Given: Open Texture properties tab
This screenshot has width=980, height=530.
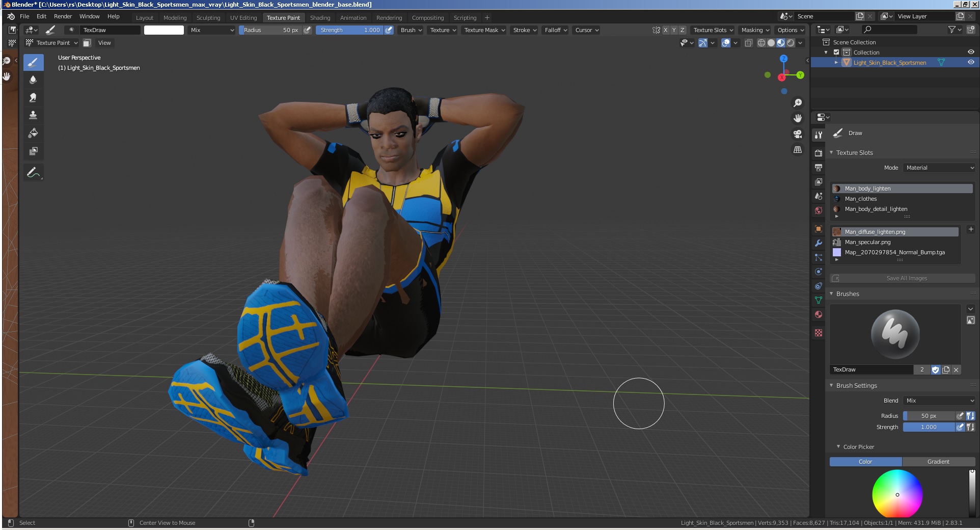Looking at the screenshot, I should (818, 333).
